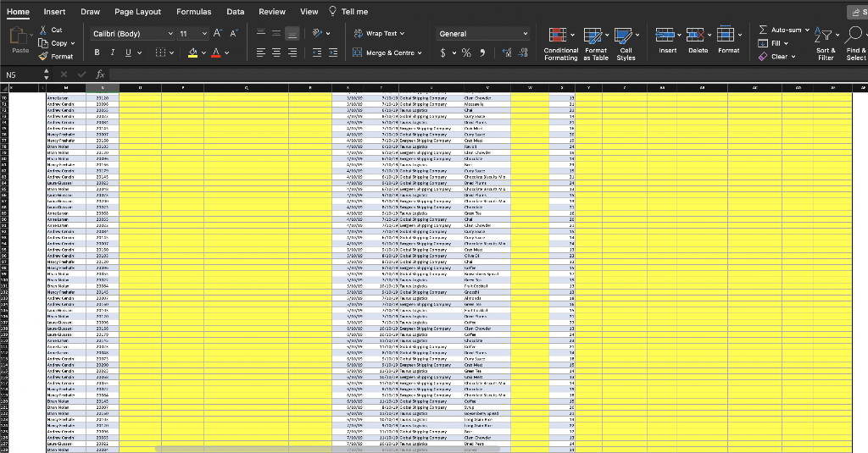Viewport: 868px width, 453px height.
Task: Click into the formula bar field
Action: coord(487,75)
